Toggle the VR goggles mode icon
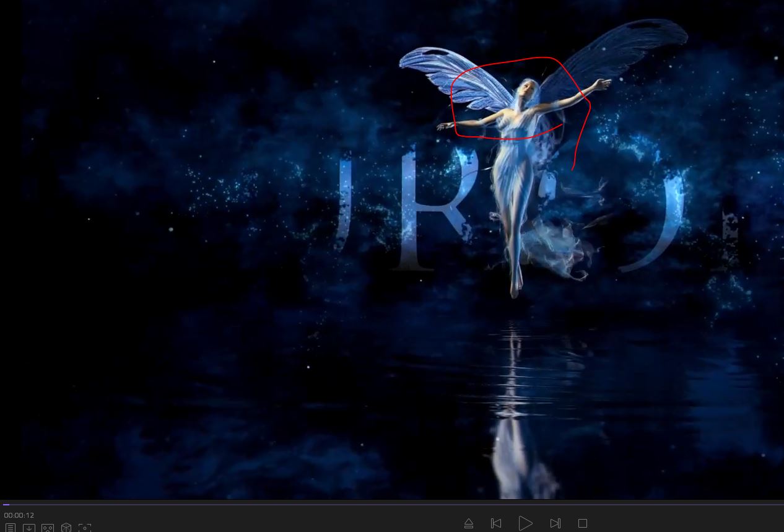This screenshot has height=532, width=784. [x=48, y=528]
